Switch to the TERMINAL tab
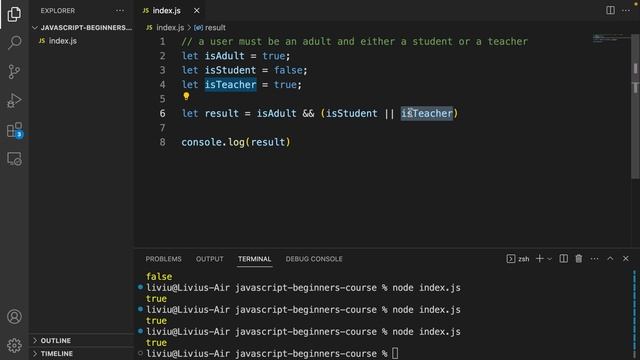The height and width of the screenshot is (360, 640). coord(254,259)
